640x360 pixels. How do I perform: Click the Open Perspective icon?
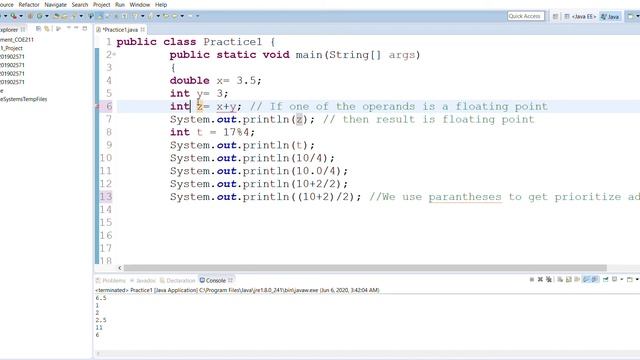[556, 16]
